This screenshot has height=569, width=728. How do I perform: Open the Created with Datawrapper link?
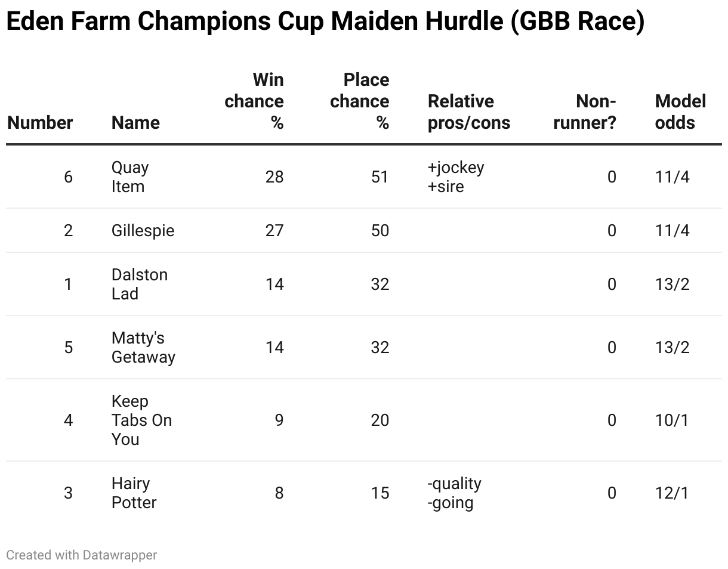pyautogui.click(x=82, y=555)
